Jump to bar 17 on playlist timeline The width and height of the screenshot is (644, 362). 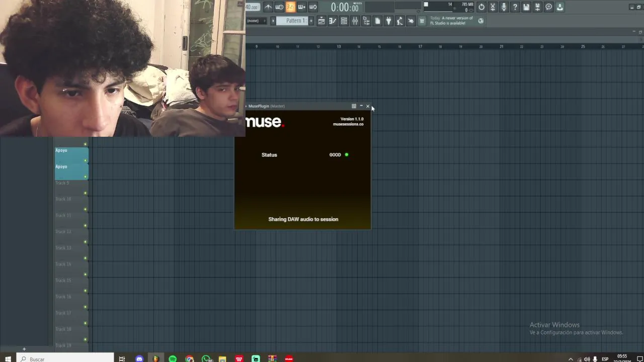[x=420, y=46]
